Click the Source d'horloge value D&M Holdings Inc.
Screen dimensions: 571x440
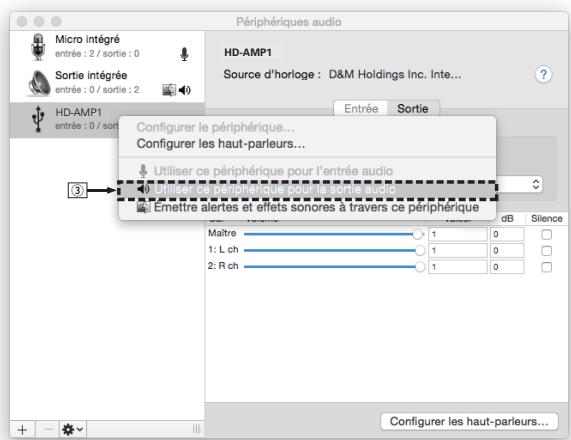pos(395,74)
